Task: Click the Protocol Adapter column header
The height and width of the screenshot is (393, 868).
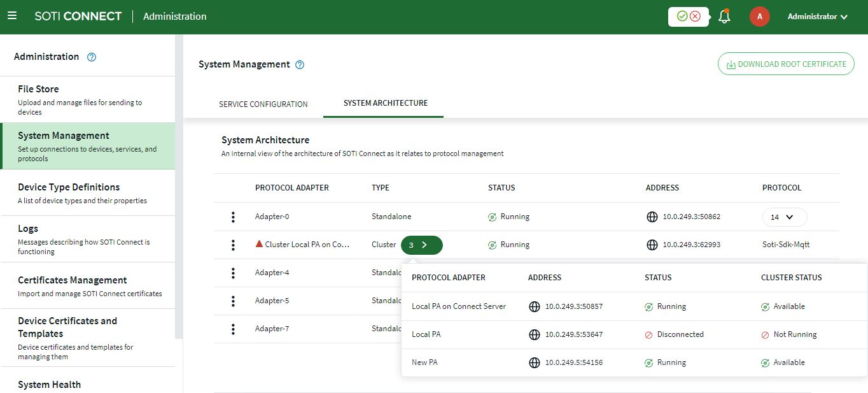Action: coord(292,188)
